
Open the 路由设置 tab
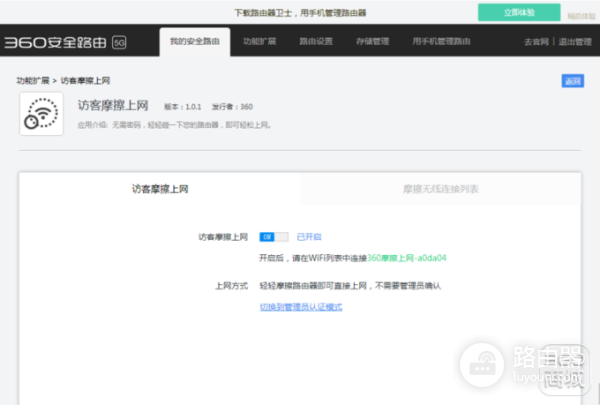(x=316, y=41)
